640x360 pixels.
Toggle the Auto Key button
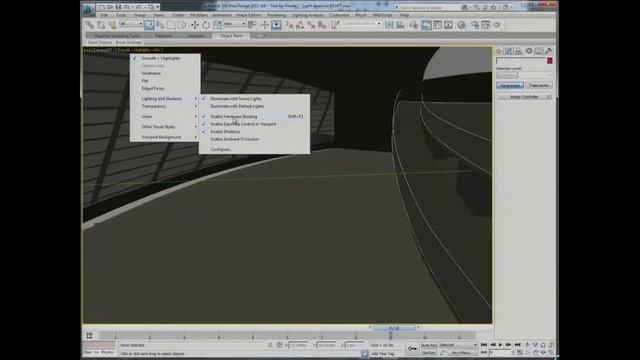[429, 345]
